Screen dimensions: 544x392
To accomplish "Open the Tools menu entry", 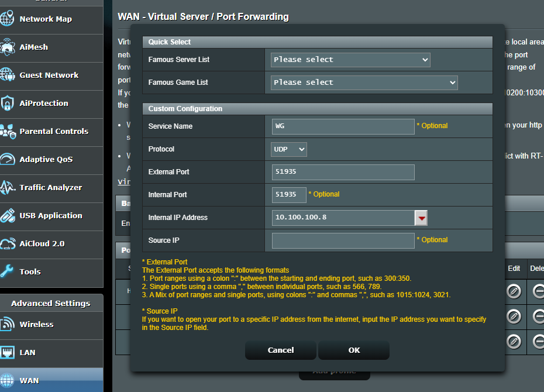I will coord(51,272).
